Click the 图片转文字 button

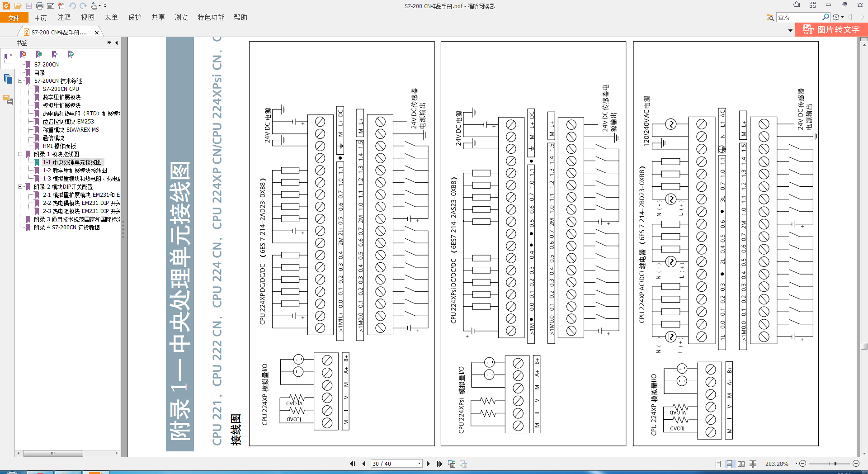point(831,30)
